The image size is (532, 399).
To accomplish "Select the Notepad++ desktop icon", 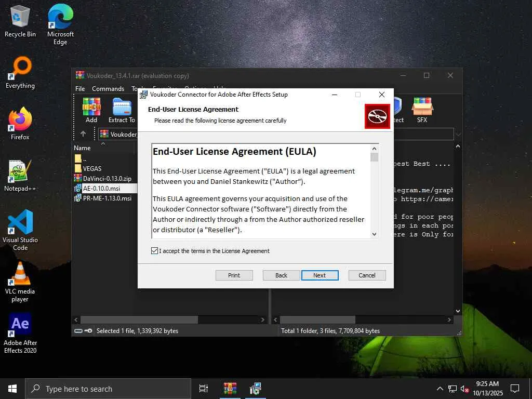I will pos(20,175).
